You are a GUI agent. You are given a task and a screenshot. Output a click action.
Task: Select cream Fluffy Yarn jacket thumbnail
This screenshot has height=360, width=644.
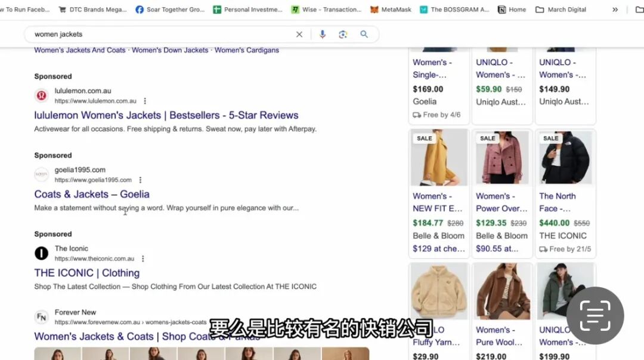439,291
